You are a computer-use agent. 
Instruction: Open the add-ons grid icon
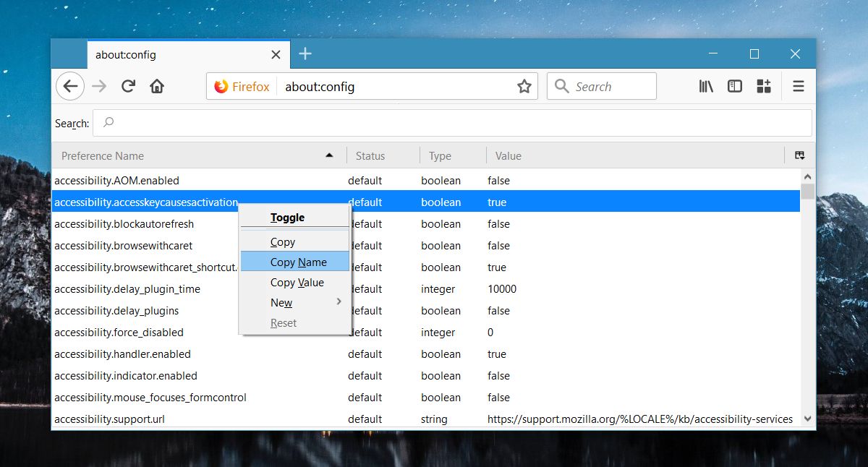pyautogui.click(x=764, y=87)
